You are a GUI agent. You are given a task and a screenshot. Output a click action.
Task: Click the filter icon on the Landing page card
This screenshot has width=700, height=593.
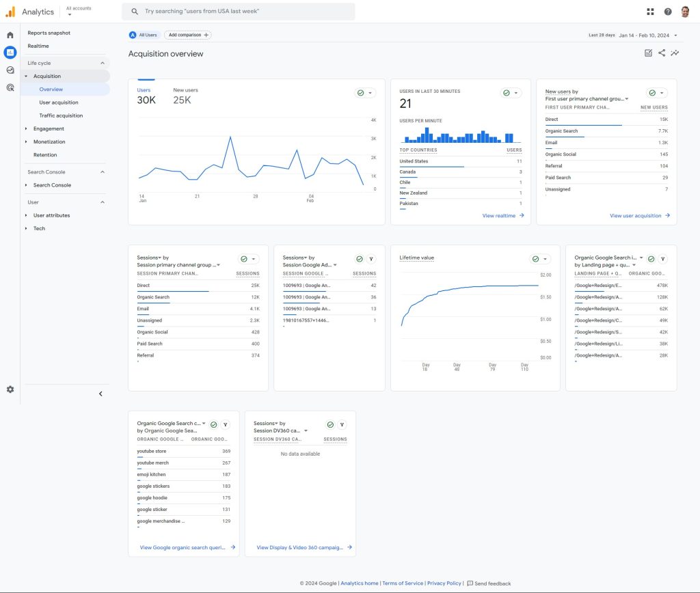tap(663, 259)
